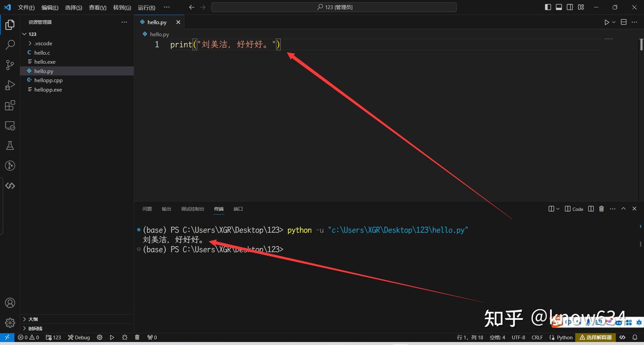Viewport: 644px width, 345px height.
Task: Open the Run and Debug view
Action: (x=10, y=85)
